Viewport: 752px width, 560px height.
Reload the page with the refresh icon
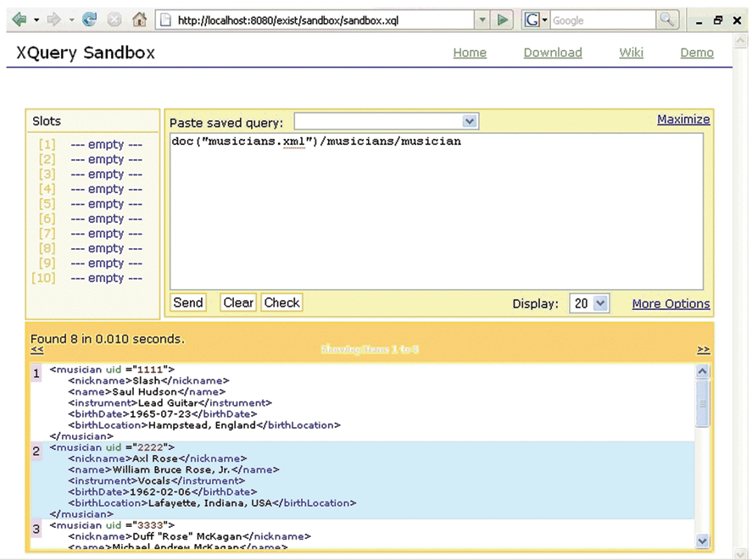tap(89, 19)
